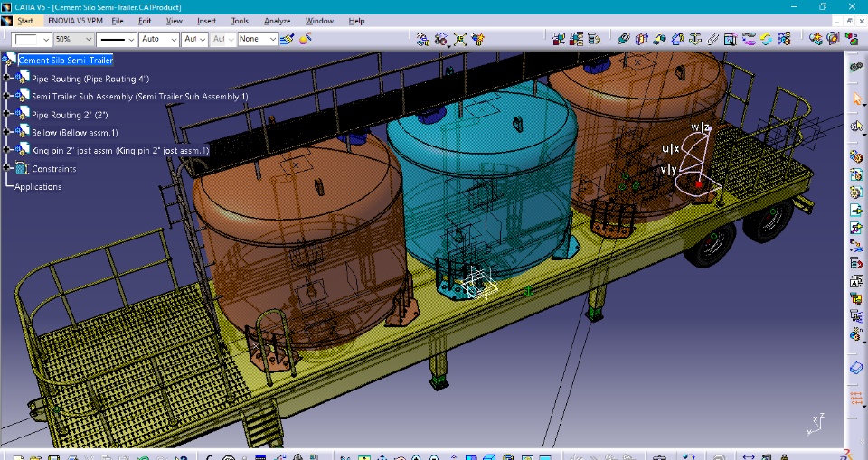Click the anchor Fix Component icon
The width and height of the screenshot is (868, 460).
[x=697, y=39]
